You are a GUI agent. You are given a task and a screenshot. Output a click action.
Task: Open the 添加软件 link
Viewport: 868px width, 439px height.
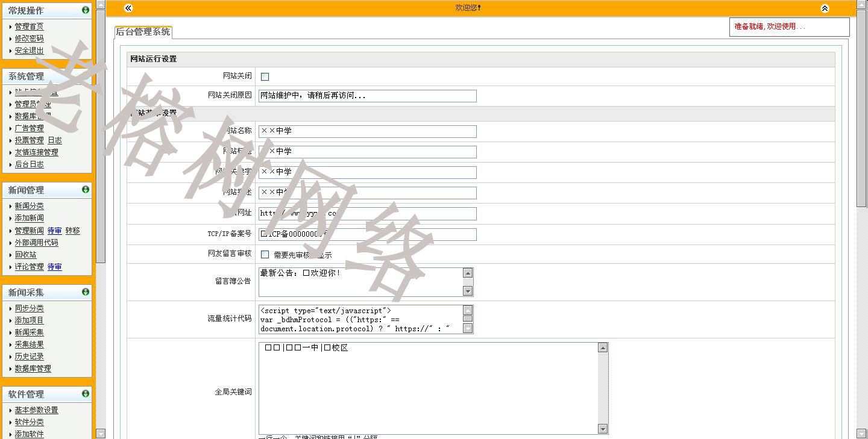coord(29,434)
